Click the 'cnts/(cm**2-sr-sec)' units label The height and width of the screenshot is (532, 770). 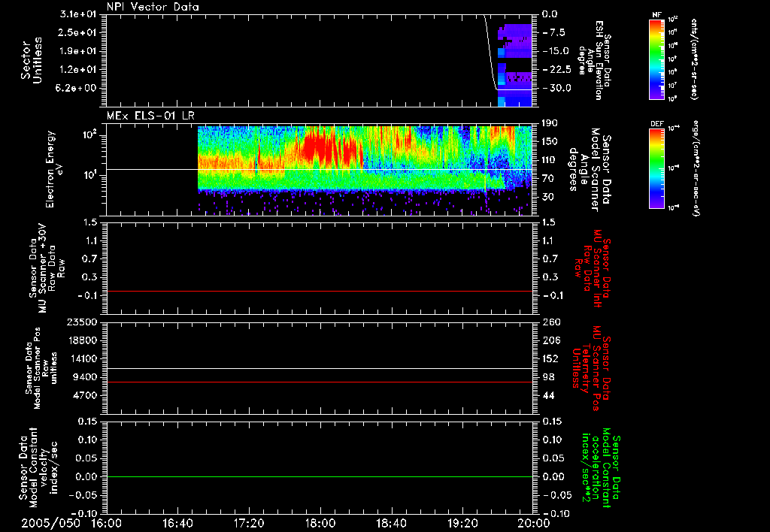(x=694, y=59)
